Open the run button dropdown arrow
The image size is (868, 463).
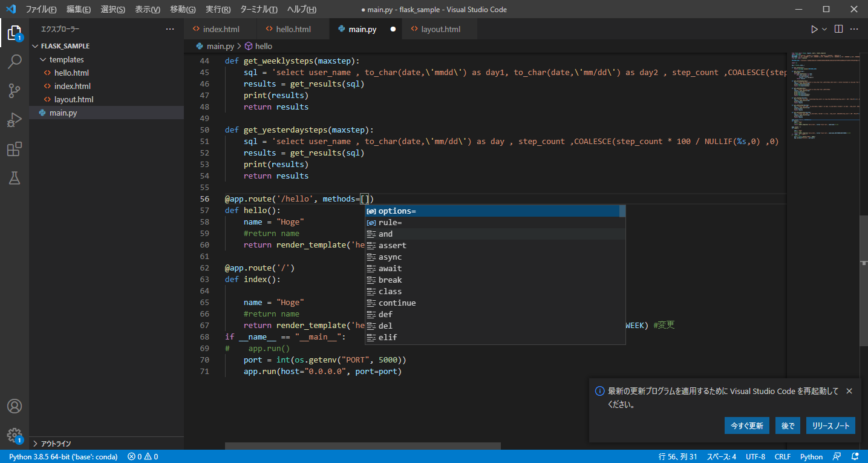tap(824, 29)
